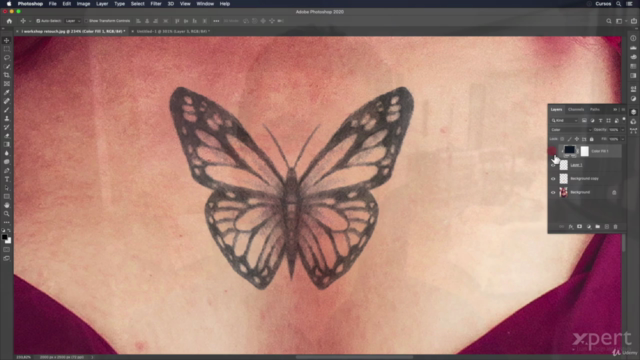This screenshot has height=360, width=640.
Task: Switch to the Untitled-1 document tab
Action: coord(173,31)
